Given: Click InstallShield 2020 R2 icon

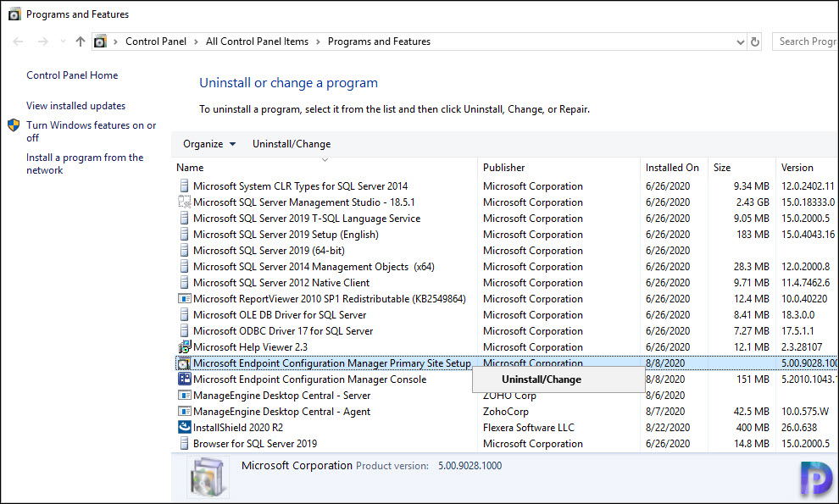Looking at the screenshot, I should (184, 427).
